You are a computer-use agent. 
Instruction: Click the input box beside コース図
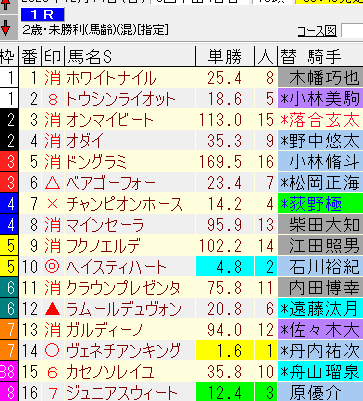point(352,31)
